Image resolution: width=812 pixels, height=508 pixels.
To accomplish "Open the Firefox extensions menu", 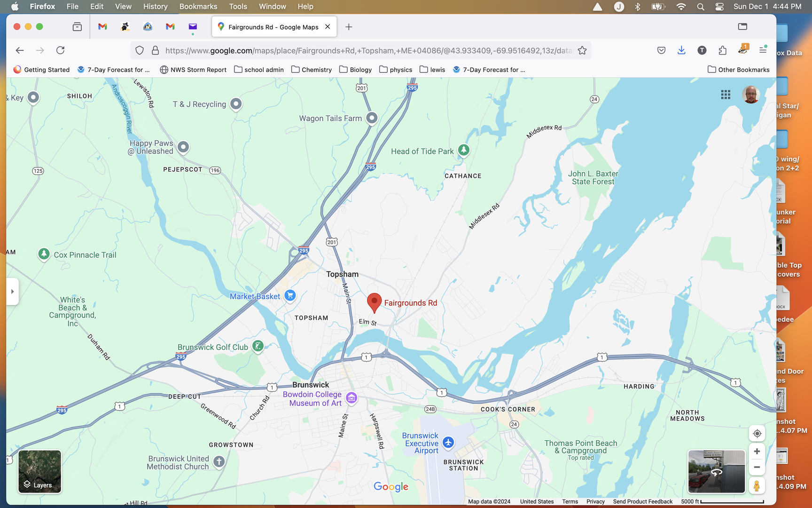I will (x=722, y=50).
